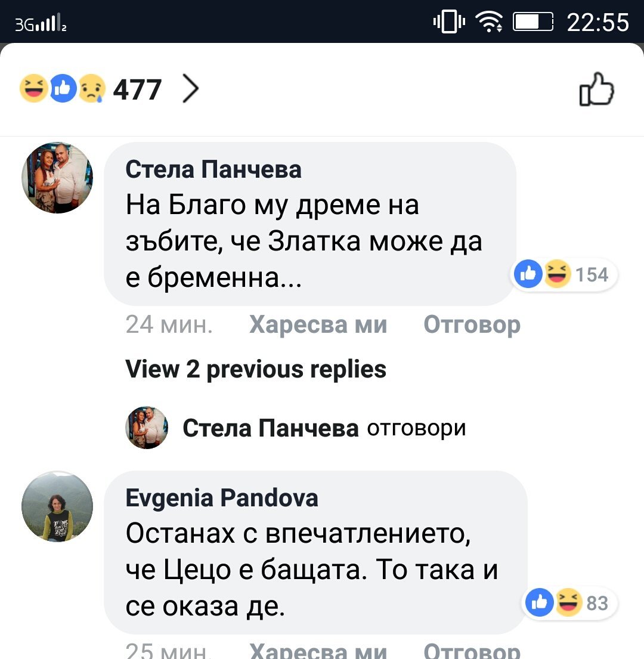This screenshot has width=644, height=659.
Task: Tap the sad reaction emoji in post summary
Action: point(91,89)
